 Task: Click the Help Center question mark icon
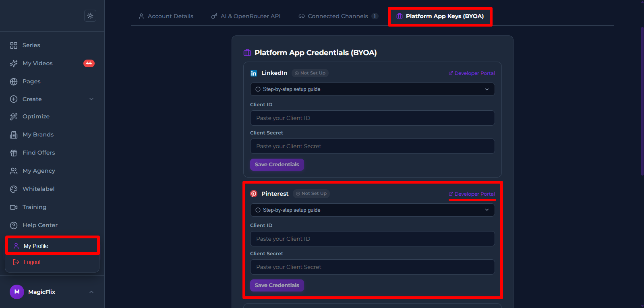pyautogui.click(x=14, y=225)
